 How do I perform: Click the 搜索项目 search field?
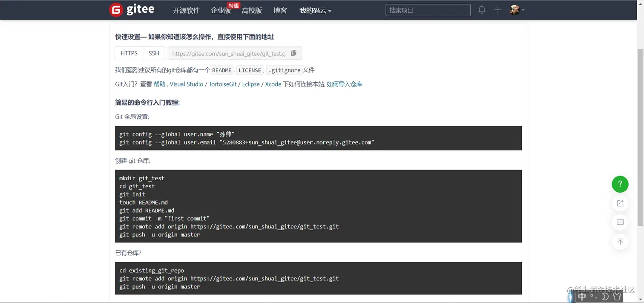[x=428, y=10]
